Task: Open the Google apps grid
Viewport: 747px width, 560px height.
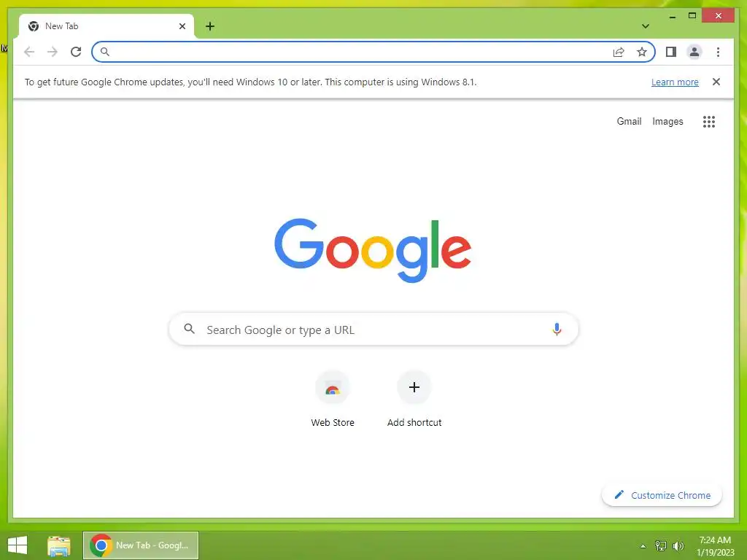Action: (709, 122)
